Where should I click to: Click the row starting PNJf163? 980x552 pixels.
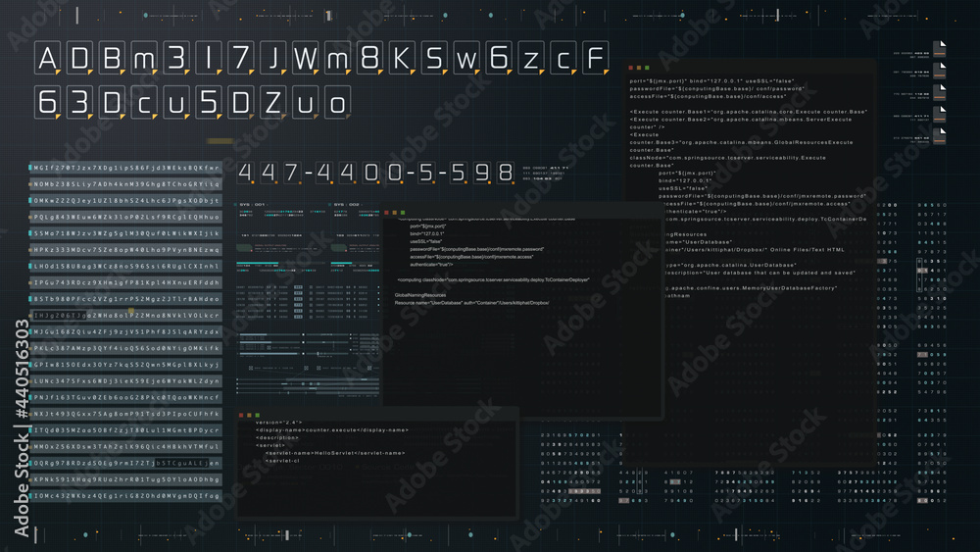click(x=125, y=397)
